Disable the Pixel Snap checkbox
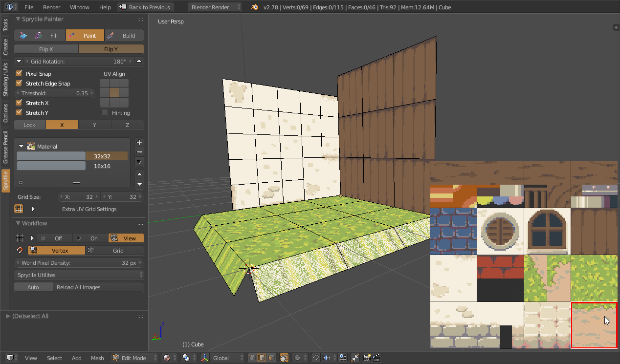 tap(19, 73)
